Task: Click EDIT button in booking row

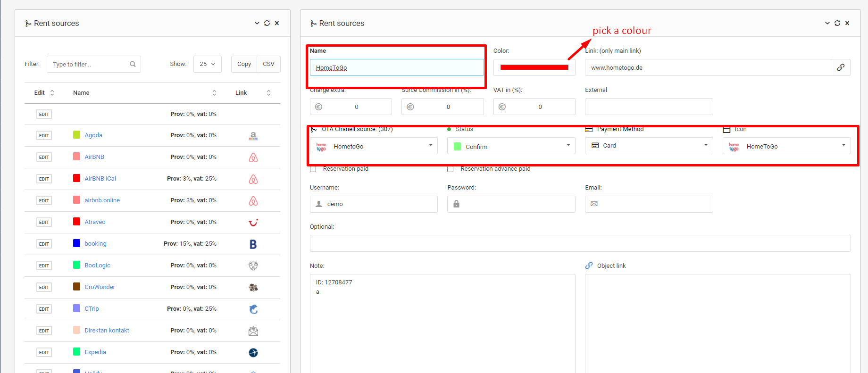Action: 44,244
